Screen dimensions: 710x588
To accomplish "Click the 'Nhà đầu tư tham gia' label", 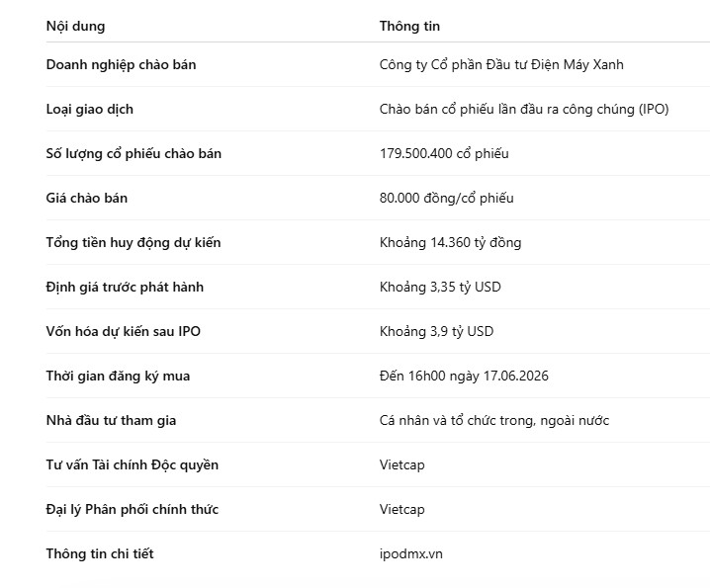I will (x=111, y=421).
